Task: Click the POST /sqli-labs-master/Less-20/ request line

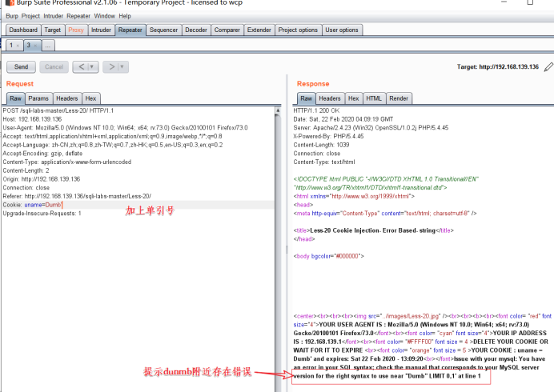Action: point(58,110)
